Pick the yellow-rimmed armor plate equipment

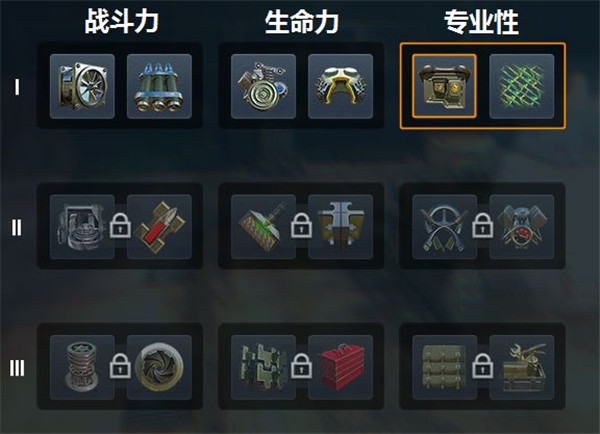click(341, 86)
